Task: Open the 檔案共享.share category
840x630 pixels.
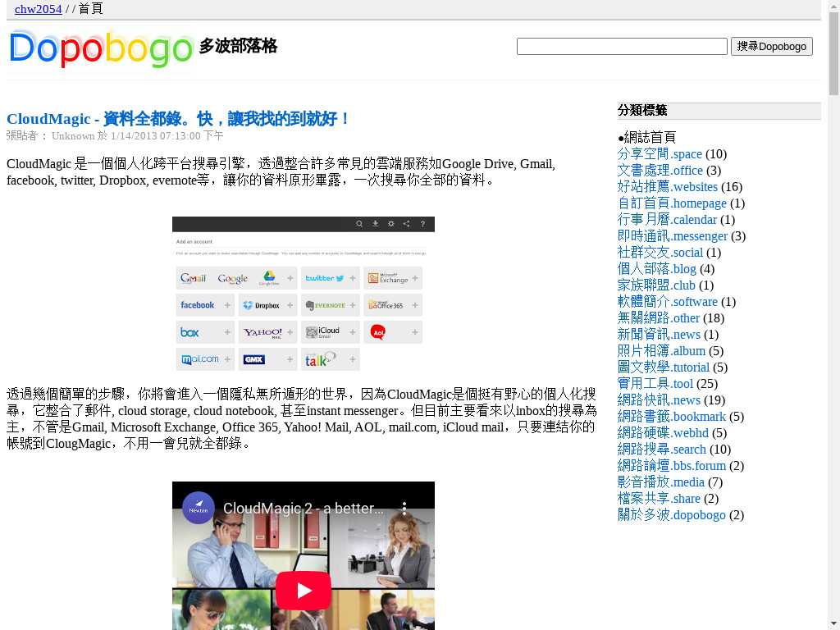Action: (659, 499)
